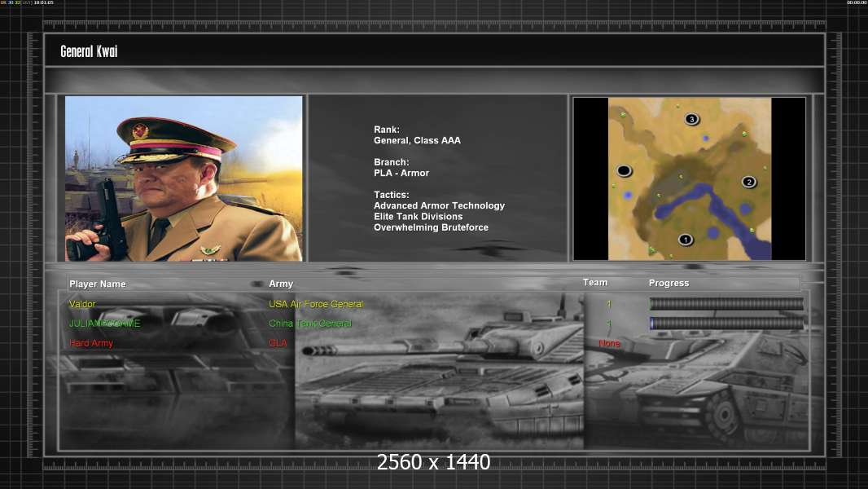Click the "Progress" column header
This screenshot has width=868, height=489.
coord(669,283)
